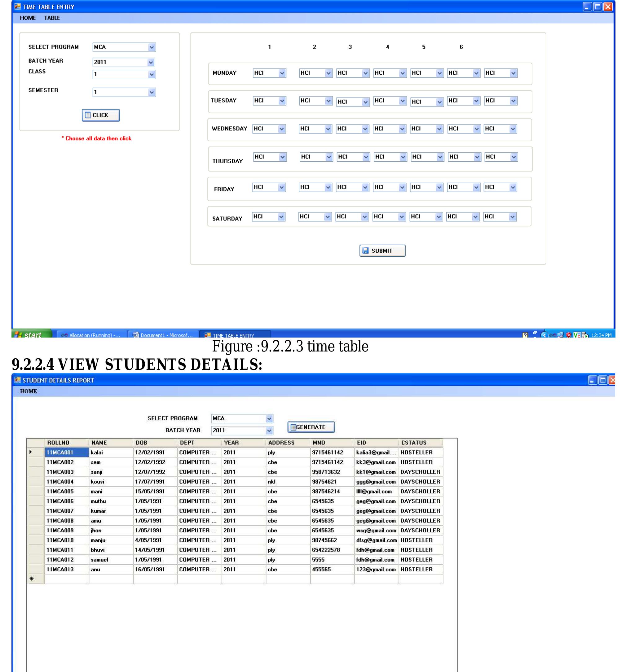Open the TABLE menu
626x672 pixels.
[52, 18]
